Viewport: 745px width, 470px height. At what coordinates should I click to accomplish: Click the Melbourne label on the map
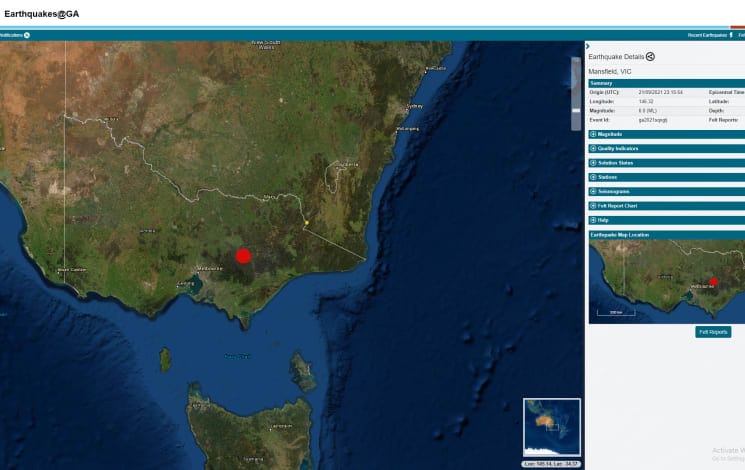(210, 269)
